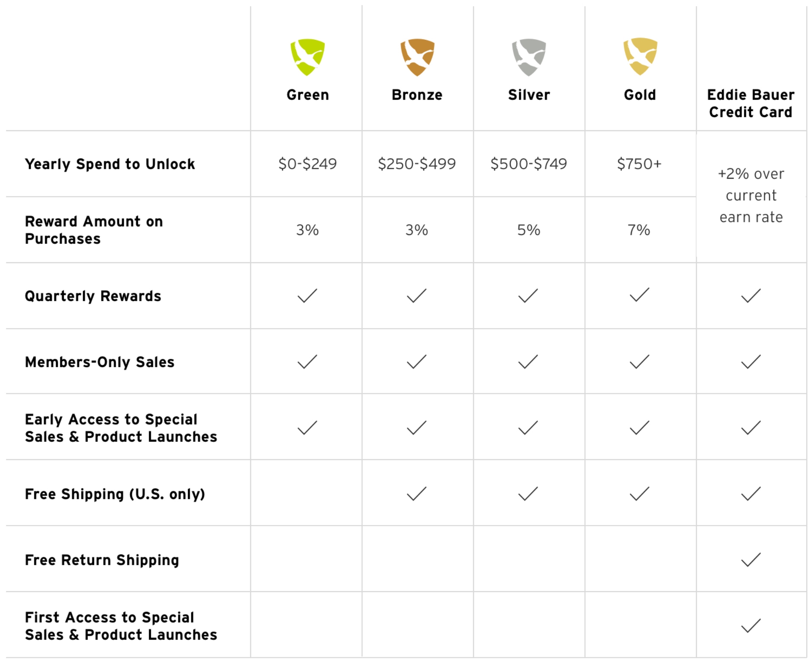The width and height of the screenshot is (812, 663).
Task: Click the $750+ spend value
Action: (639, 164)
